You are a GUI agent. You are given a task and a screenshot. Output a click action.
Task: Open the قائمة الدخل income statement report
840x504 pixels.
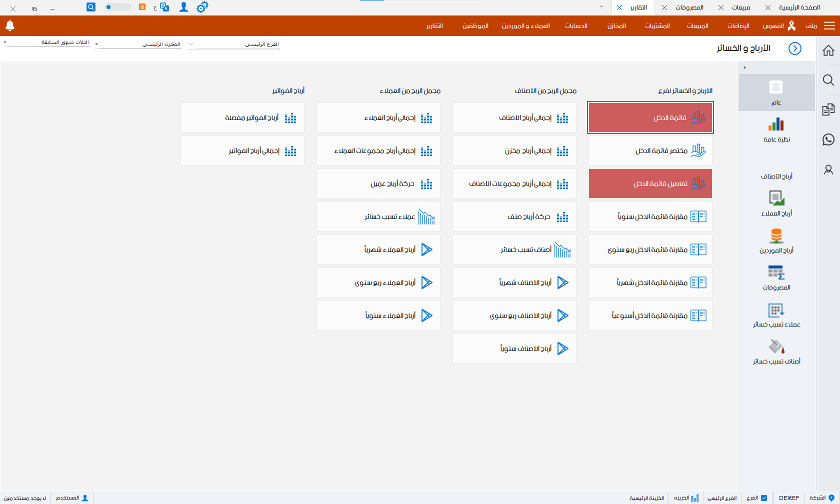[x=650, y=117]
